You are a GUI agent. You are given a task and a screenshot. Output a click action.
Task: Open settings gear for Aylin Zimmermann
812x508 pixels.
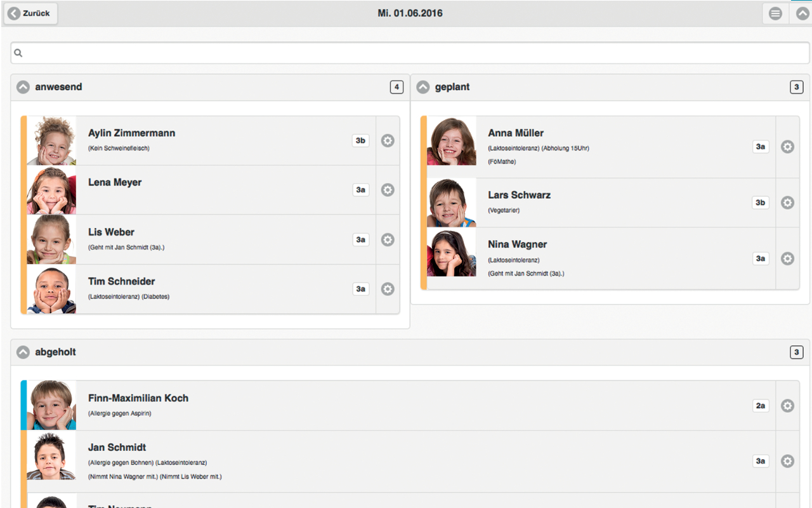(x=388, y=140)
